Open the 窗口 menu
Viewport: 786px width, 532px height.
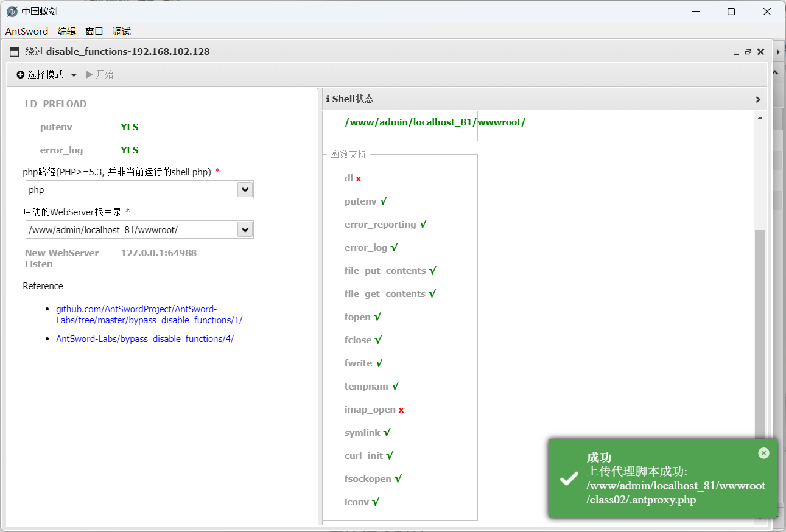(x=94, y=32)
